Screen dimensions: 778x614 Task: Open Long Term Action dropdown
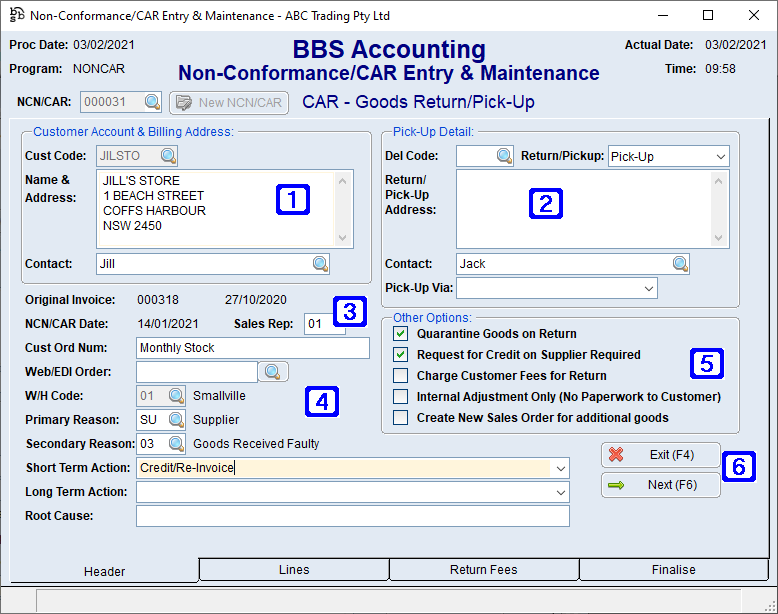[561, 492]
